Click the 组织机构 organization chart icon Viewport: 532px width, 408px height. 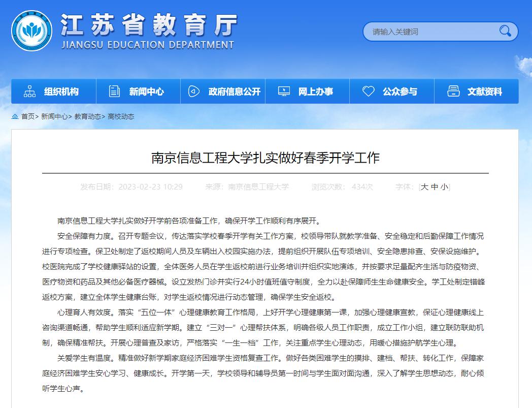pos(29,90)
